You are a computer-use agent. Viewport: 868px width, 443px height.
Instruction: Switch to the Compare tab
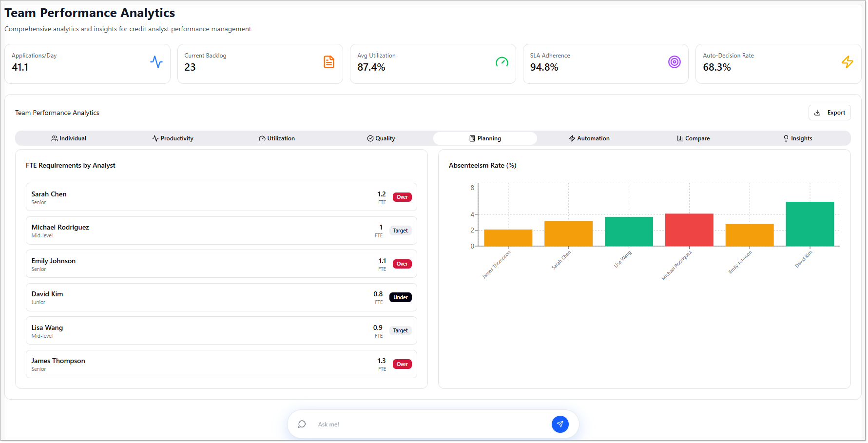point(693,138)
